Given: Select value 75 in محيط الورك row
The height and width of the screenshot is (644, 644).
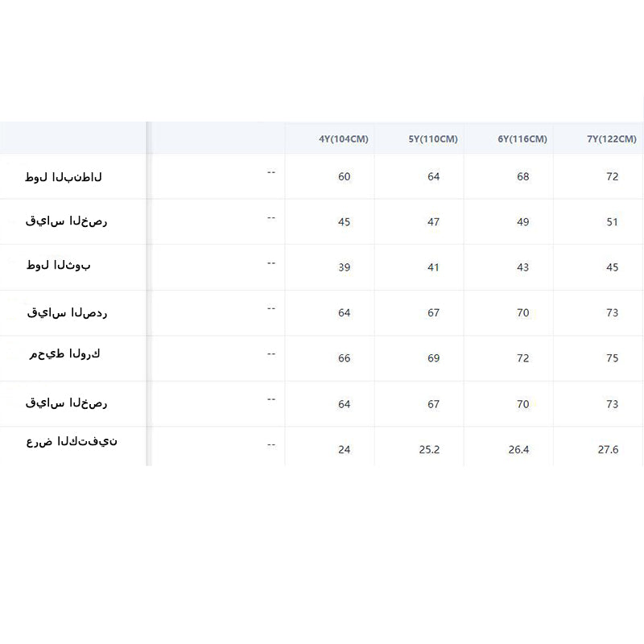Looking at the screenshot, I should (x=613, y=358).
